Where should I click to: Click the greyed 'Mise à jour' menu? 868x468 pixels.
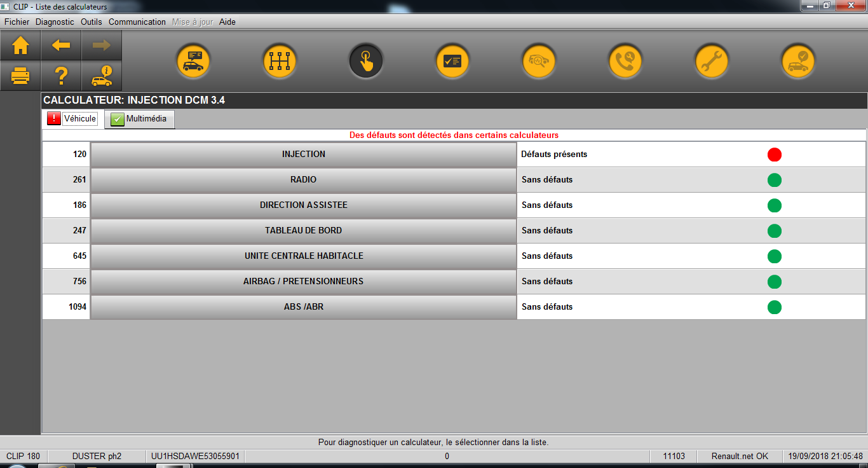point(193,22)
